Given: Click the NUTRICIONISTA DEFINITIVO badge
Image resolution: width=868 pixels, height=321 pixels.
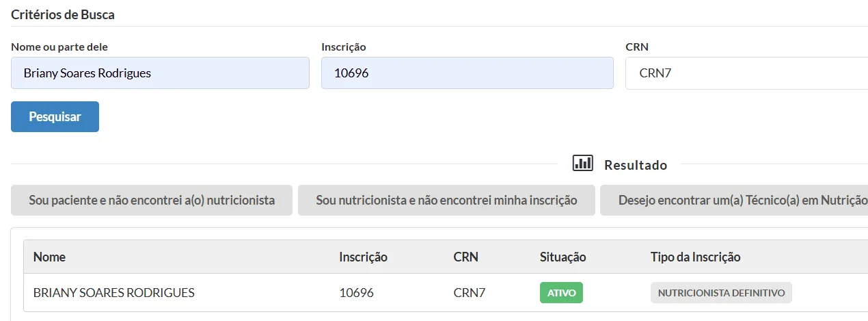Looking at the screenshot, I should 721,293.
